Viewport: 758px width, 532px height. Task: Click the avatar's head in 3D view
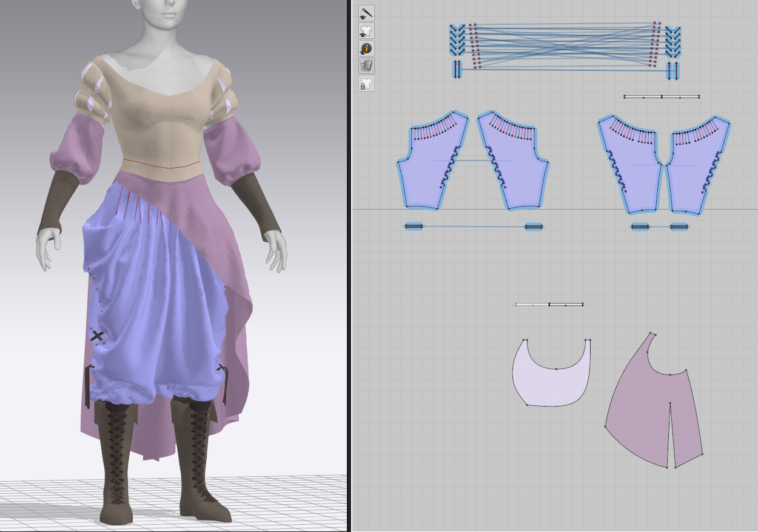(x=161, y=12)
